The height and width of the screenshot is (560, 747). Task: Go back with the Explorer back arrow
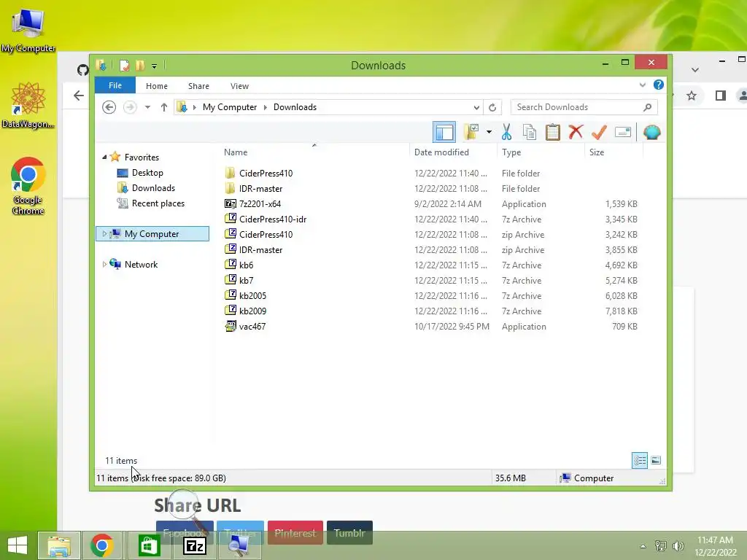point(109,107)
